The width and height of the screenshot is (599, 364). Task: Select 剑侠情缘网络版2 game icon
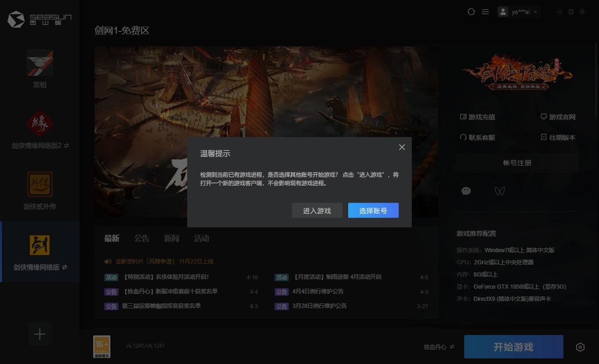(x=40, y=124)
